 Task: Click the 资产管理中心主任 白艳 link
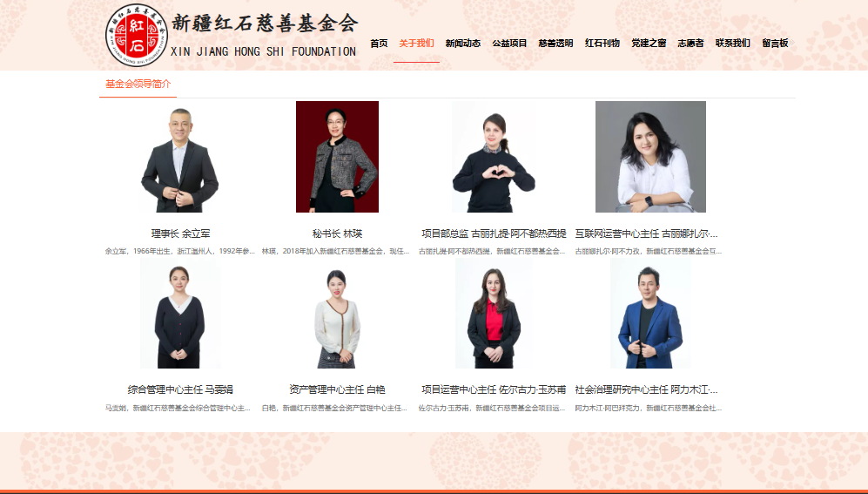pyautogui.click(x=337, y=389)
